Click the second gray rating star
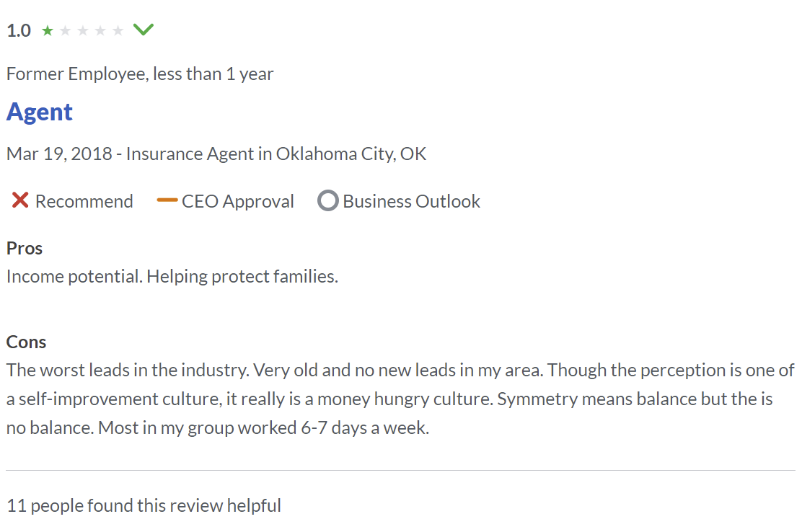The height and width of the screenshot is (532, 802). (x=66, y=30)
